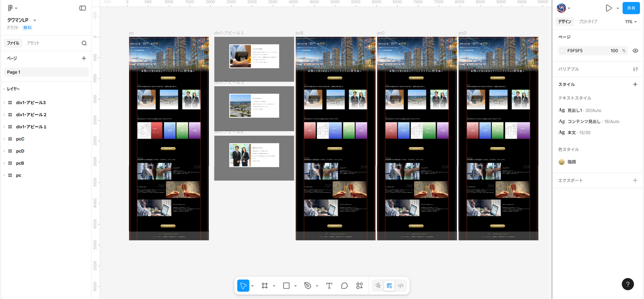
Task: Switch to the アセット tab
Action: click(x=33, y=43)
